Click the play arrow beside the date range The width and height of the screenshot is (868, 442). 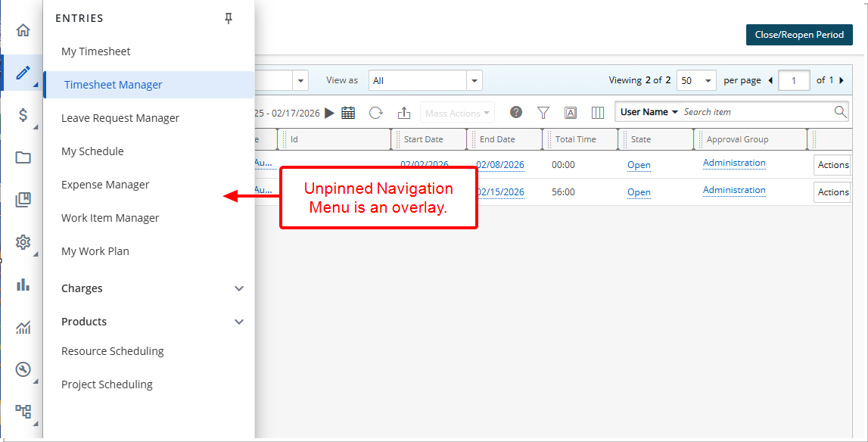(x=329, y=112)
